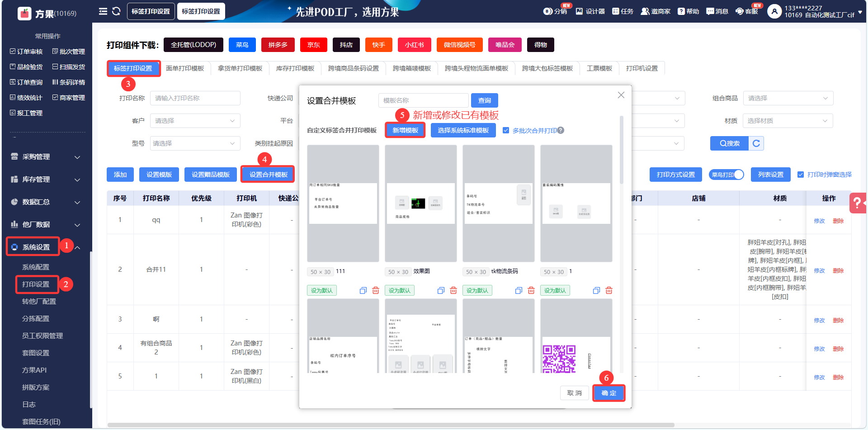Set template 111 as default
This screenshot has height=430, width=868.
coord(322,291)
